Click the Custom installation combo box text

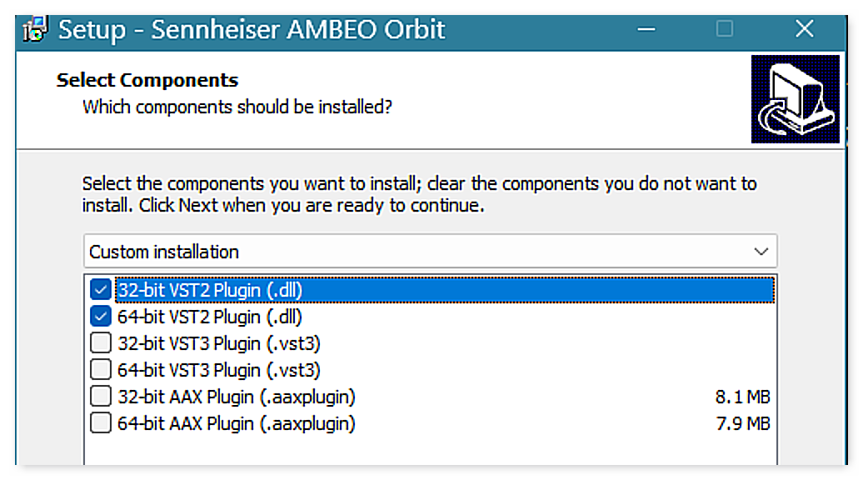[165, 252]
